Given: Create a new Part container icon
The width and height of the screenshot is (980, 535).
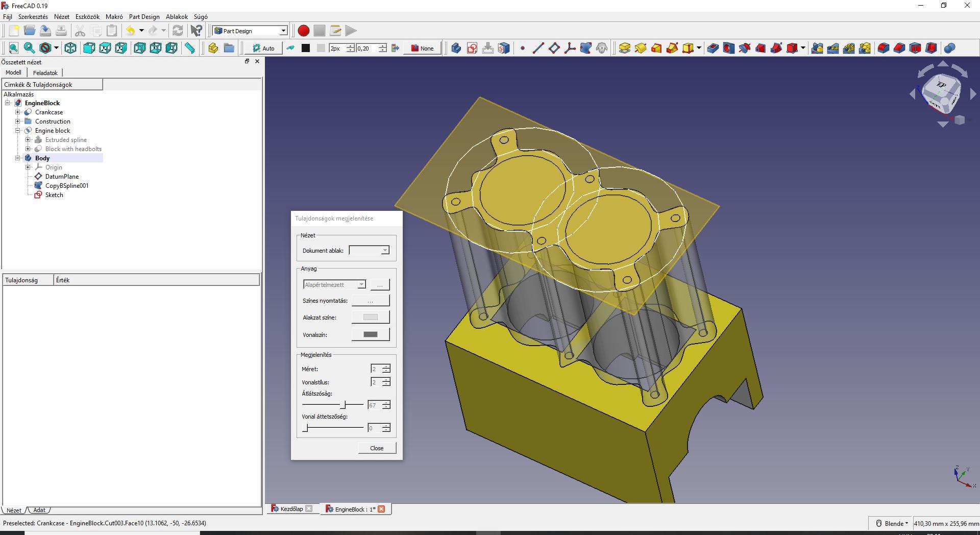Looking at the screenshot, I should (213, 48).
